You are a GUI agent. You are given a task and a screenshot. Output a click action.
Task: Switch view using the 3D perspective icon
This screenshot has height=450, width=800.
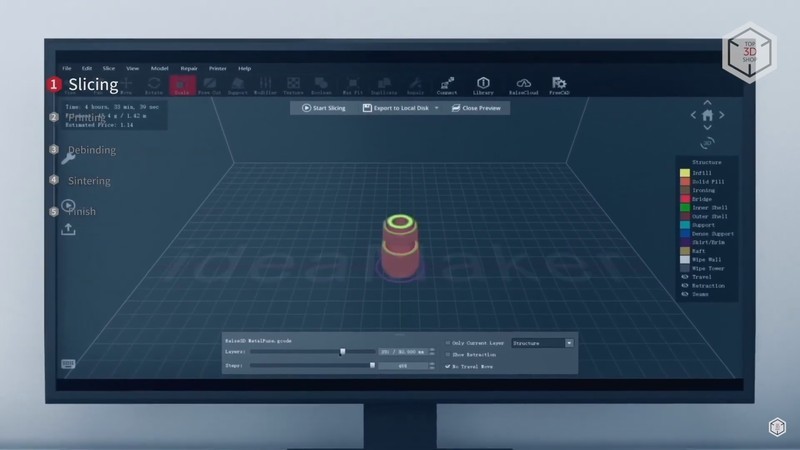(x=708, y=143)
